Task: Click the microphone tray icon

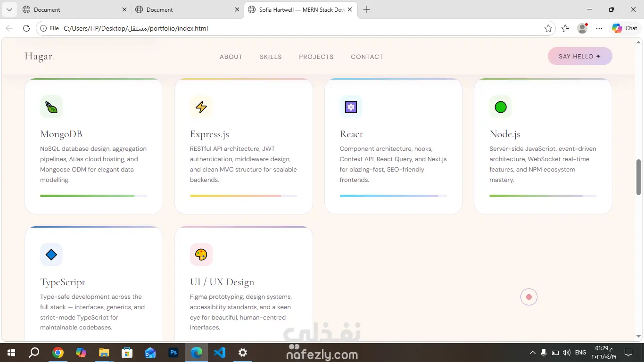Action: click(544, 353)
